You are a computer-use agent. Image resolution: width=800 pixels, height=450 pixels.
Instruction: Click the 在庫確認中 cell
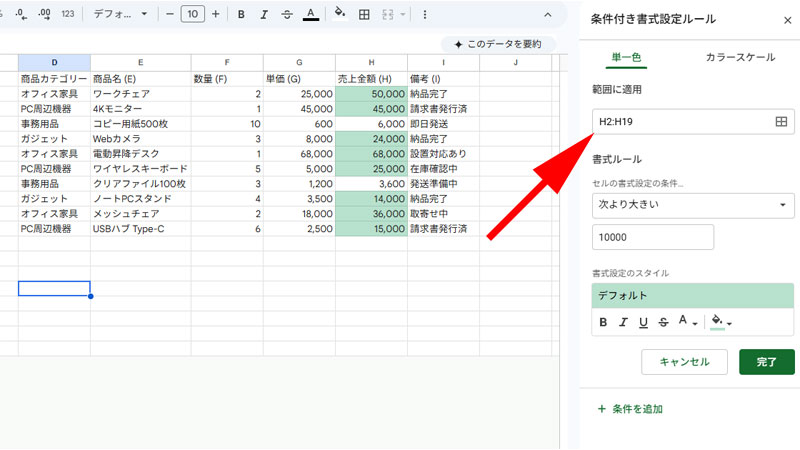point(443,169)
